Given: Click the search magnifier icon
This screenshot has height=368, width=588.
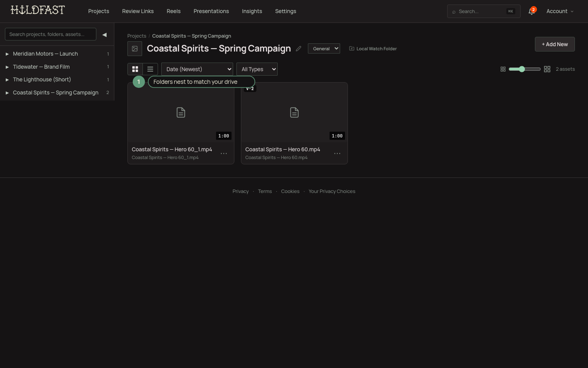Looking at the screenshot, I should coord(454,12).
